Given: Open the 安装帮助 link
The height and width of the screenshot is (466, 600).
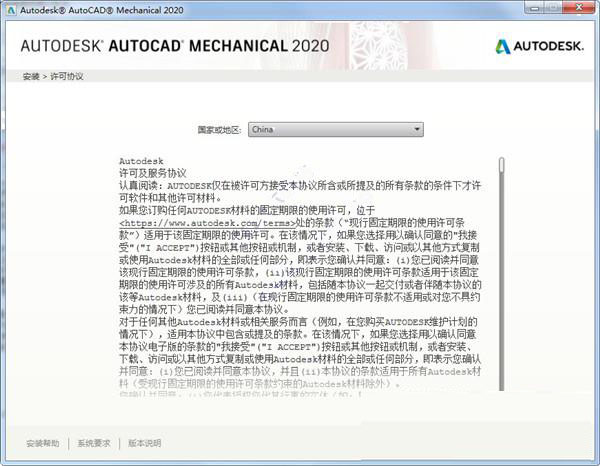Looking at the screenshot, I should point(43,443).
